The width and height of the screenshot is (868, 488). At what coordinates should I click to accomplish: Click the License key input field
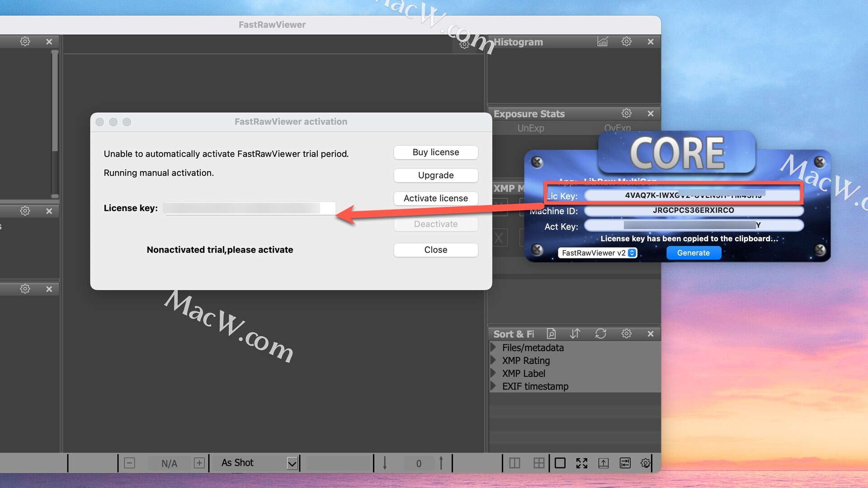pos(250,208)
